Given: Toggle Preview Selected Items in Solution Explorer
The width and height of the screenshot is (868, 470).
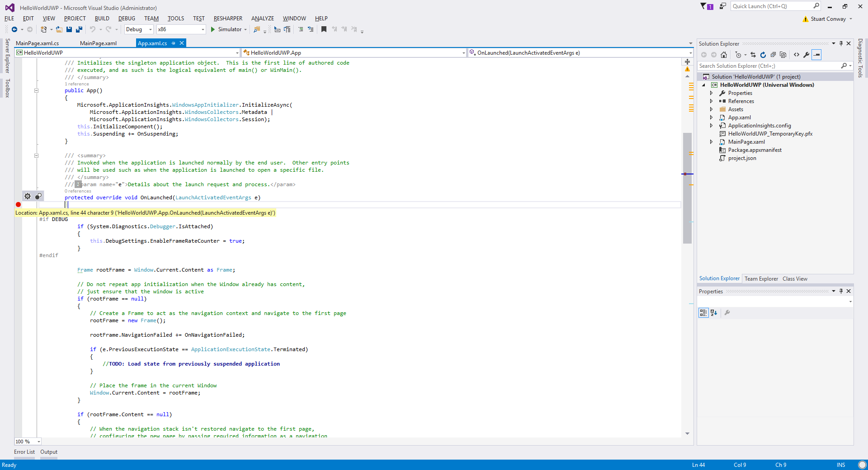Looking at the screenshot, I should coord(816,55).
